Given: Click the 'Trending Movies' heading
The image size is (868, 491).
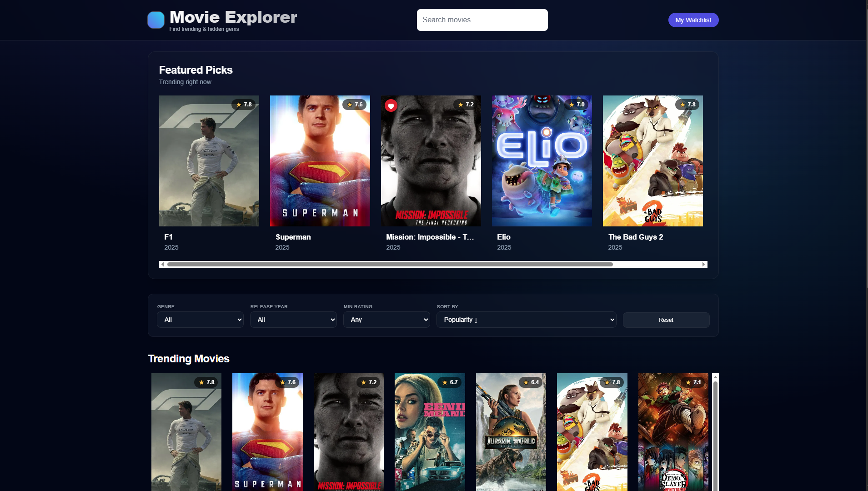Looking at the screenshot, I should click(x=189, y=359).
